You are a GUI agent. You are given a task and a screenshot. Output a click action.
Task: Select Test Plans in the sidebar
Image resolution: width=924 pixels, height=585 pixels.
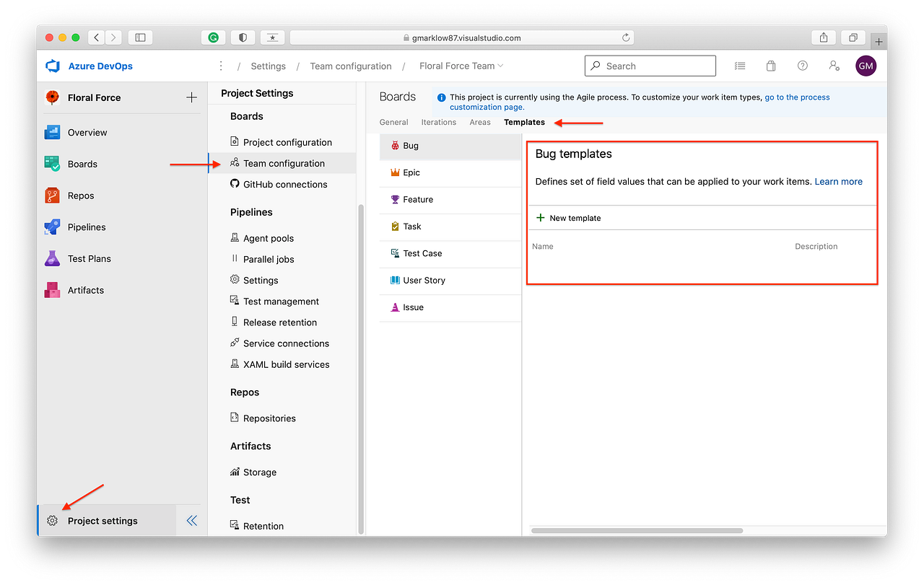coord(88,258)
